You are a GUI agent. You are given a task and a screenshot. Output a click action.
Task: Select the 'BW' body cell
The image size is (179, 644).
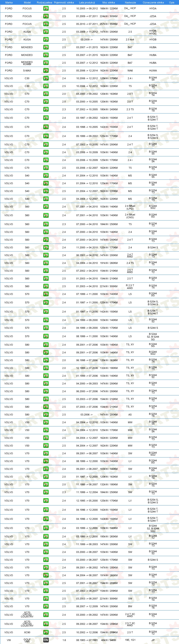pos(130,606)
